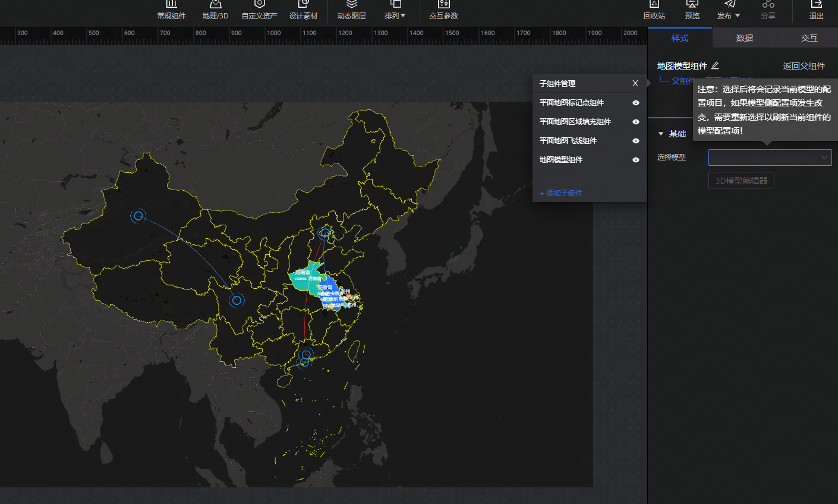Toggle visibility of 平面地图区域填充组件
The image size is (838, 504).
pyautogui.click(x=635, y=122)
